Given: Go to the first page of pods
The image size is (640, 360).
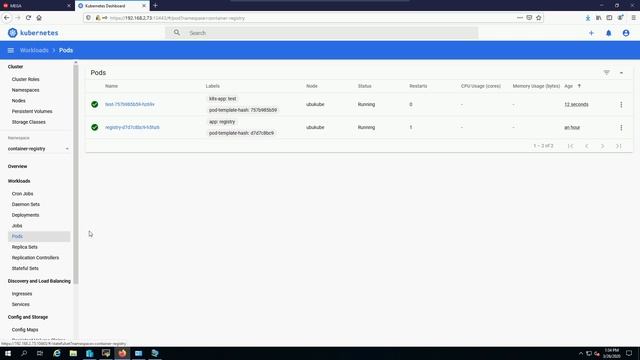Looking at the screenshot, I should click(x=570, y=146).
